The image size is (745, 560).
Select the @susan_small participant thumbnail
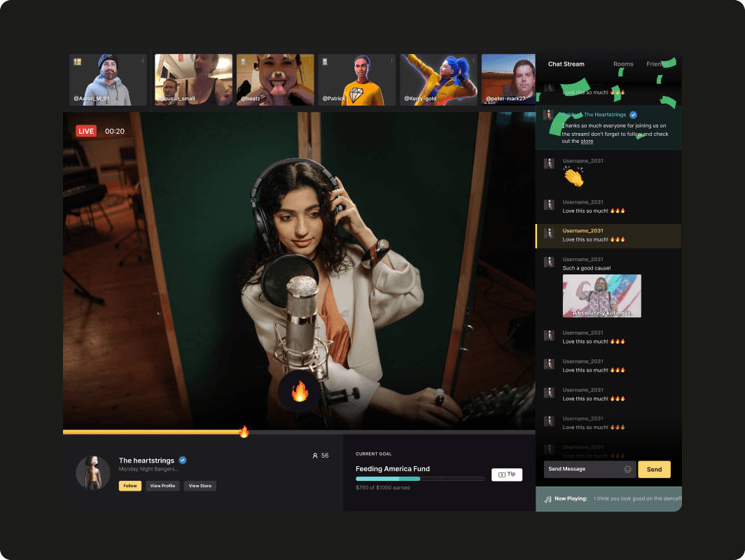[x=193, y=79]
